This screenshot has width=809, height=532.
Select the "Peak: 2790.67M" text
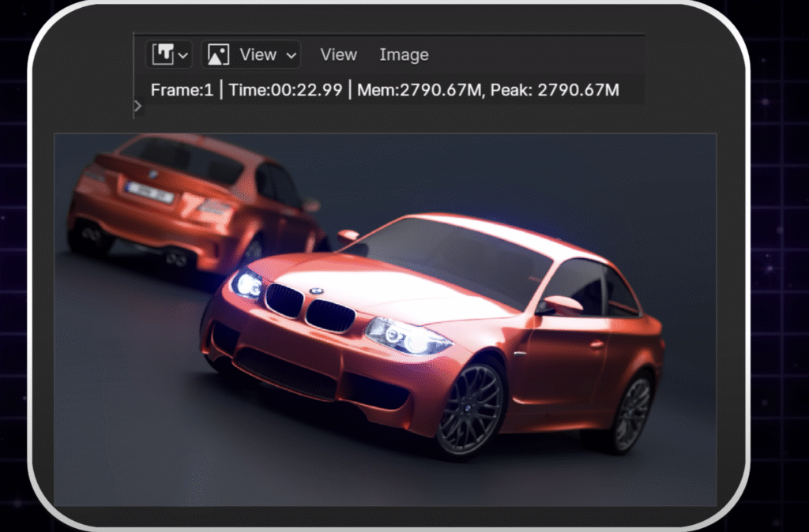pyautogui.click(x=555, y=90)
